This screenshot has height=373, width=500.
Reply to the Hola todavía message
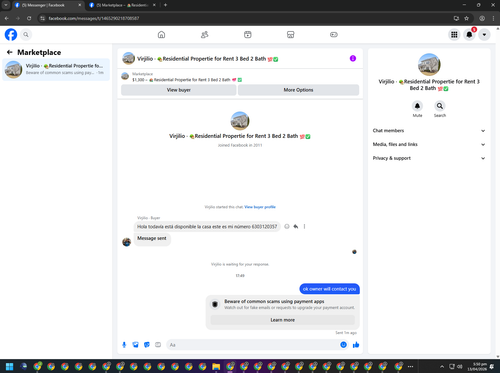(x=296, y=226)
